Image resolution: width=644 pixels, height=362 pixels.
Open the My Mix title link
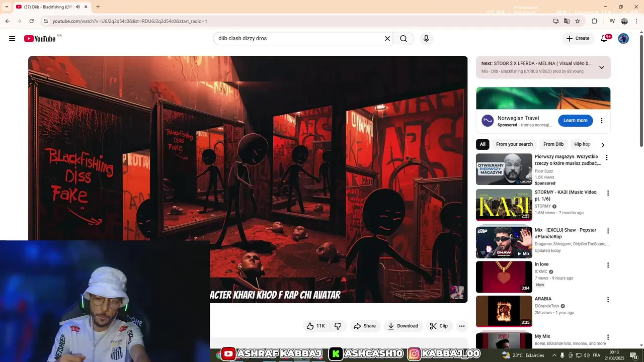click(542, 336)
